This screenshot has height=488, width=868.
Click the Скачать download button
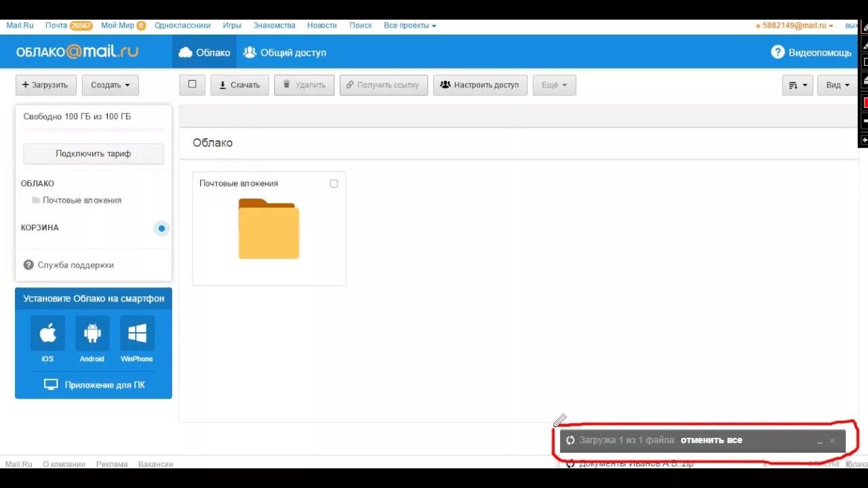(x=239, y=85)
